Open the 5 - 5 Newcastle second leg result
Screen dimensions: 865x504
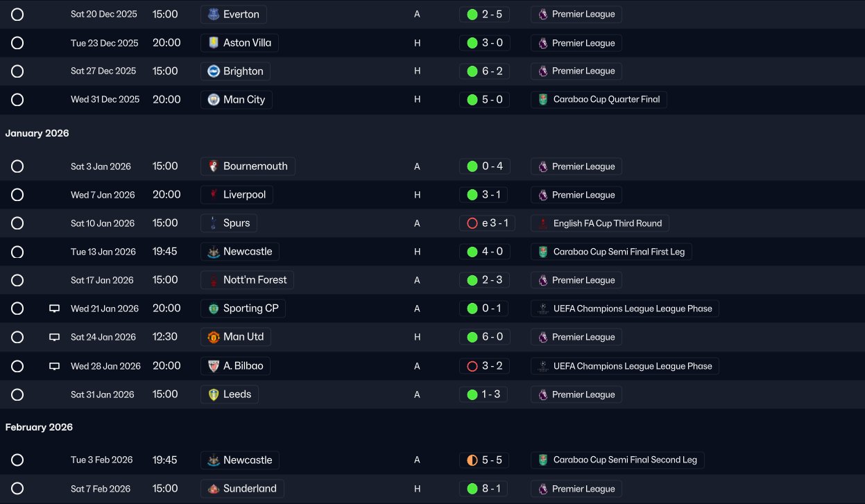[x=484, y=460]
